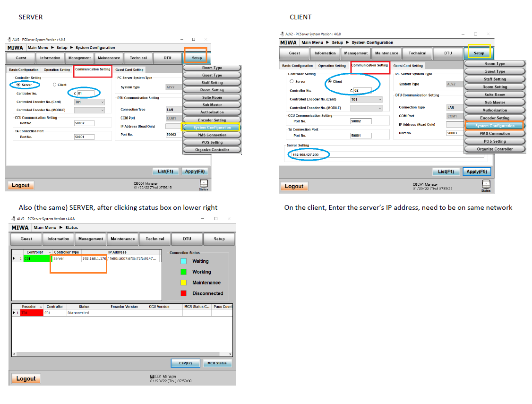The image size is (532, 404).
Task: Click the cyan Waiting legend square
Action: pos(183,261)
